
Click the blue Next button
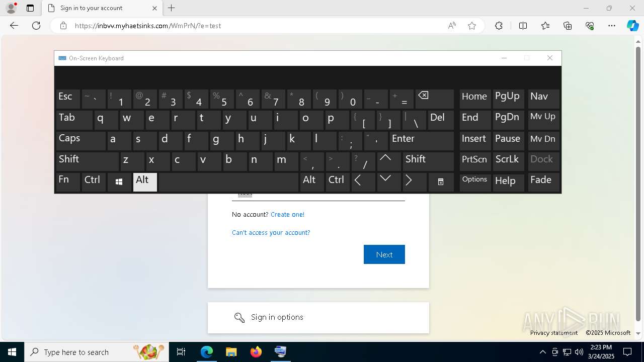[384, 254]
